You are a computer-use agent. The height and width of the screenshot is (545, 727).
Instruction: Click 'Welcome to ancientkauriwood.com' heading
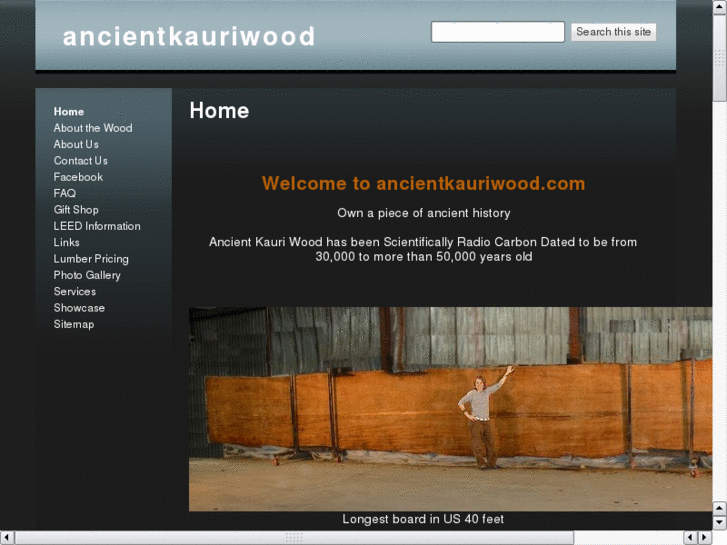point(423,184)
